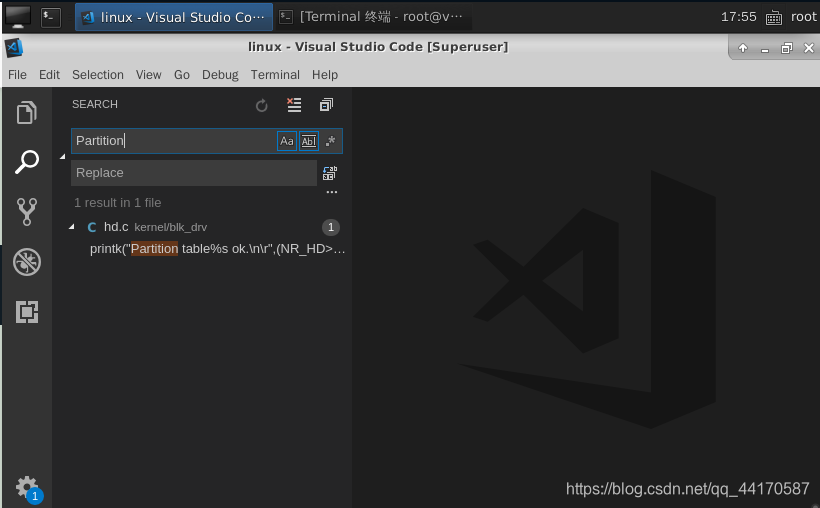Image resolution: width=820 pixels, height=508 pixels.
Task: Switch to the Terminal window in taskbar
Action: 373,17
